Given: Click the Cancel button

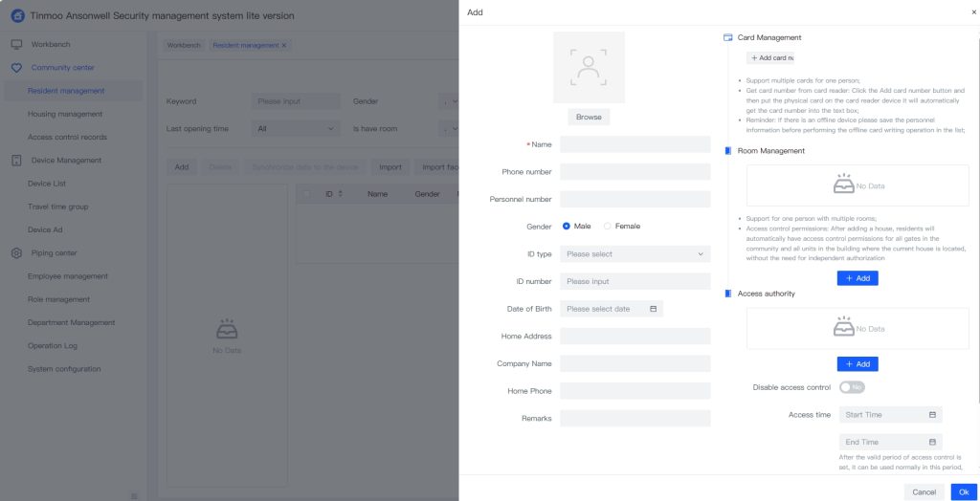Looking at the screenshot, I should 924,492.
